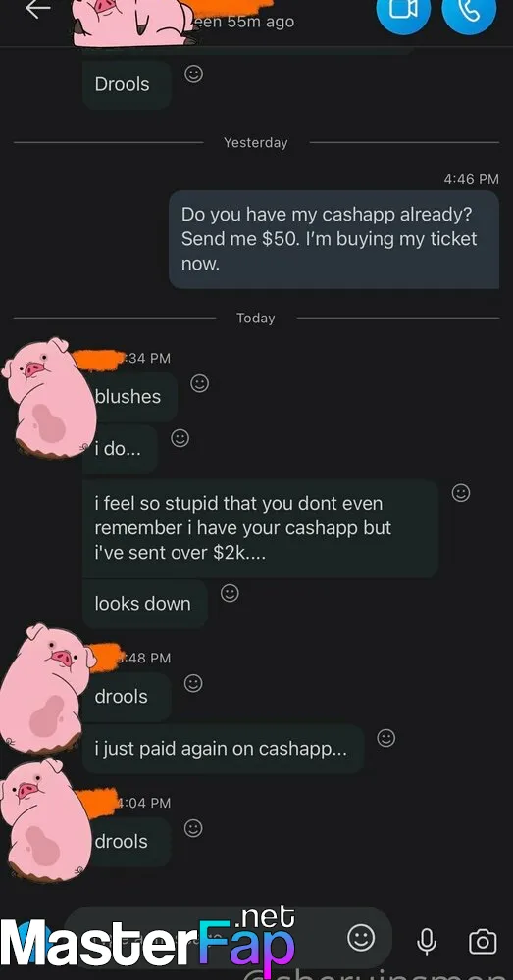
Task: Tap the 'i just paid again on cashapp...' bubble
Action: [x=223, y=749]
